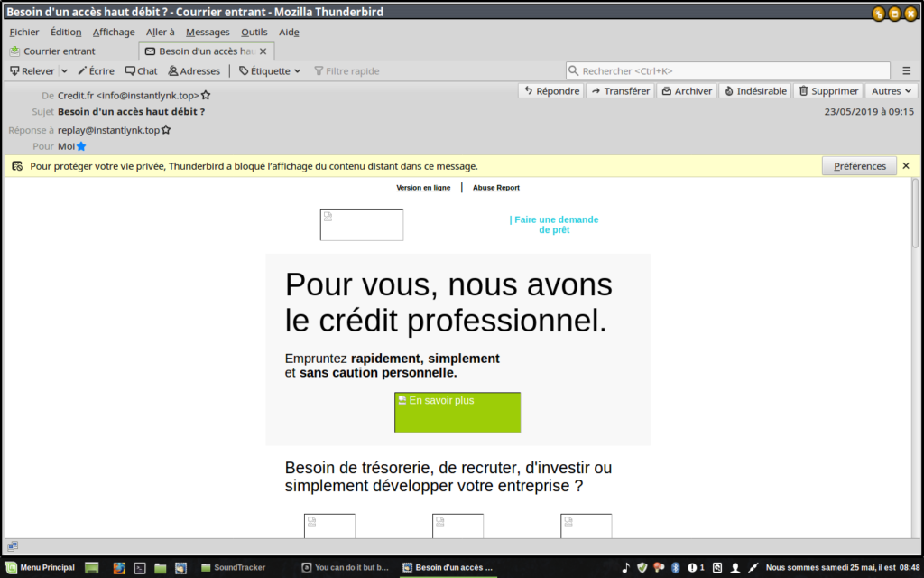Open the Adresses address book
The image size is (924, 578).
pos(193,71)
